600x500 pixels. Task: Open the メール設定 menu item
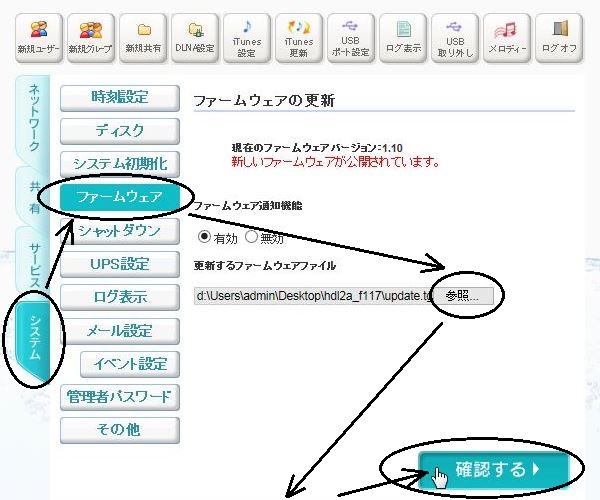tap(120, 331)
